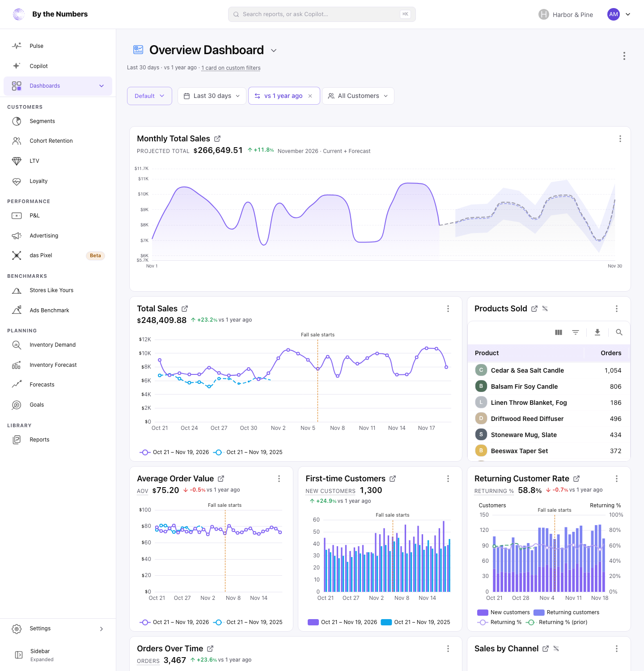Open the All Customers segment dropdown

(358, 96)
